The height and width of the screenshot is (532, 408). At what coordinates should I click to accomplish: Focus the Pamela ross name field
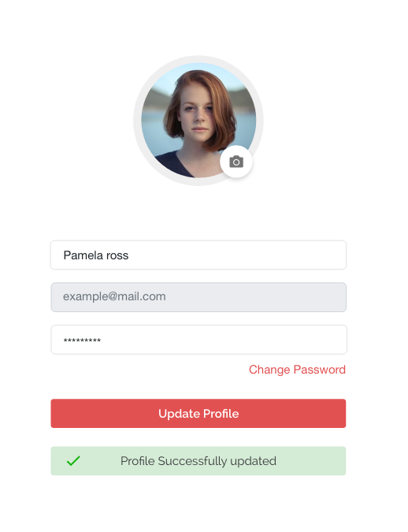click(198, 255)
